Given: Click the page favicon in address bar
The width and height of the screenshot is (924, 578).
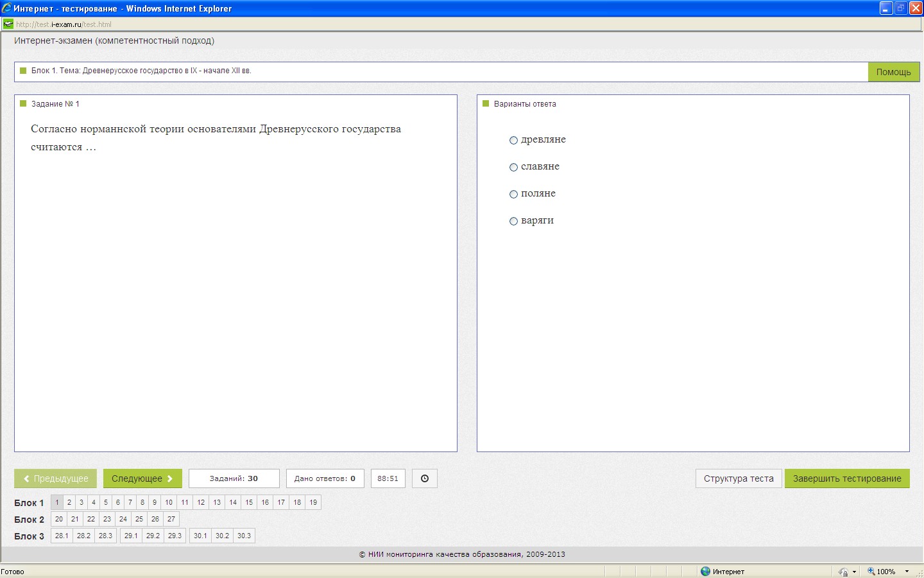Looking at the screenshot, I should (8, 24).
